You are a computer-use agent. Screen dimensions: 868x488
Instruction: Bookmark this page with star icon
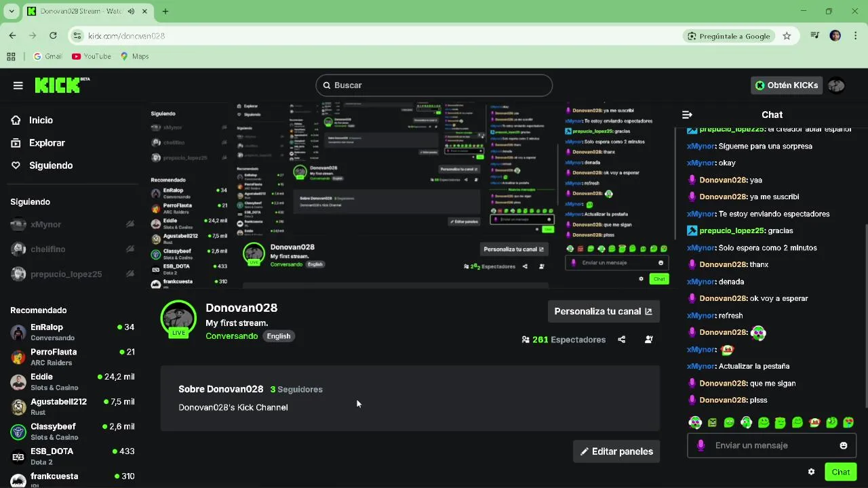(x=787, y=36)
